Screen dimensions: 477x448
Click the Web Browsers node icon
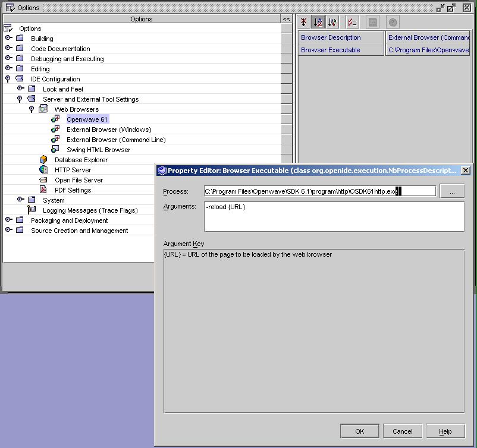43,109
